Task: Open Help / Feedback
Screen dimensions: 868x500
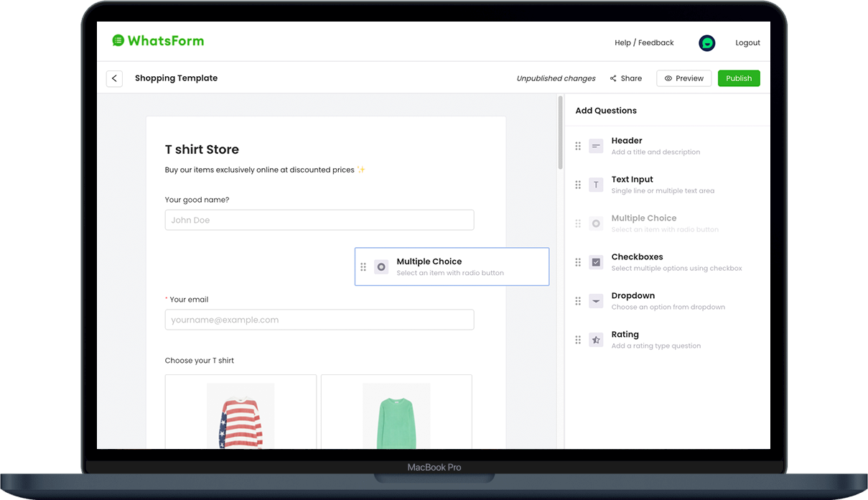Action: coord(644,43)
